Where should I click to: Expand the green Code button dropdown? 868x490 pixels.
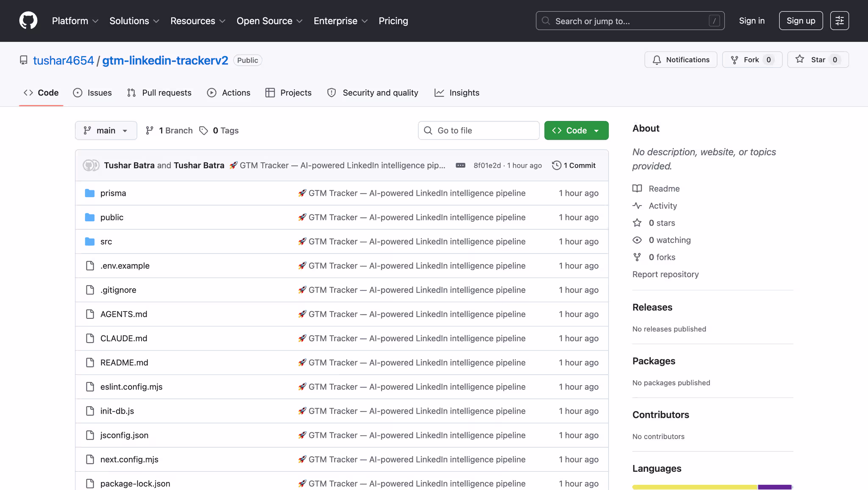coord(576,130)
